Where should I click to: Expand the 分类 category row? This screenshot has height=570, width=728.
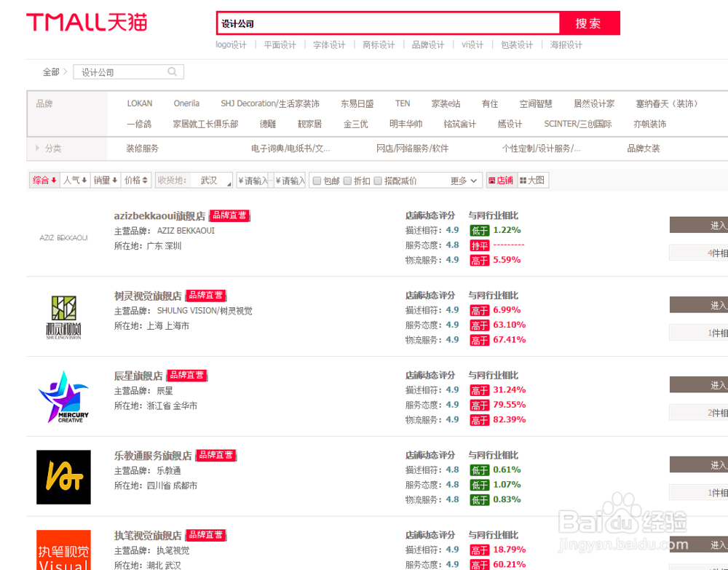coord(48,149)
